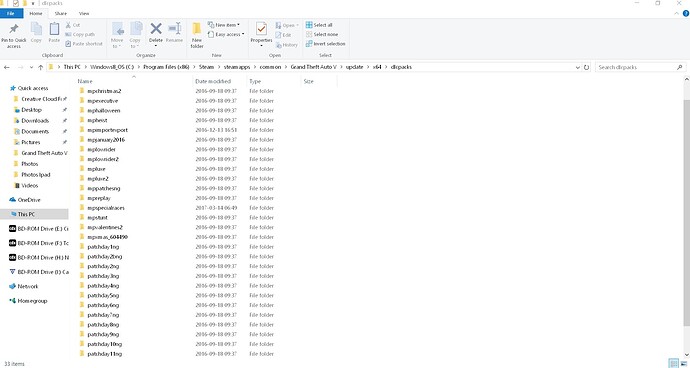Open address bar history dropdown arrow
This screenshot has width=690, height=368.
tap(577, 67)
